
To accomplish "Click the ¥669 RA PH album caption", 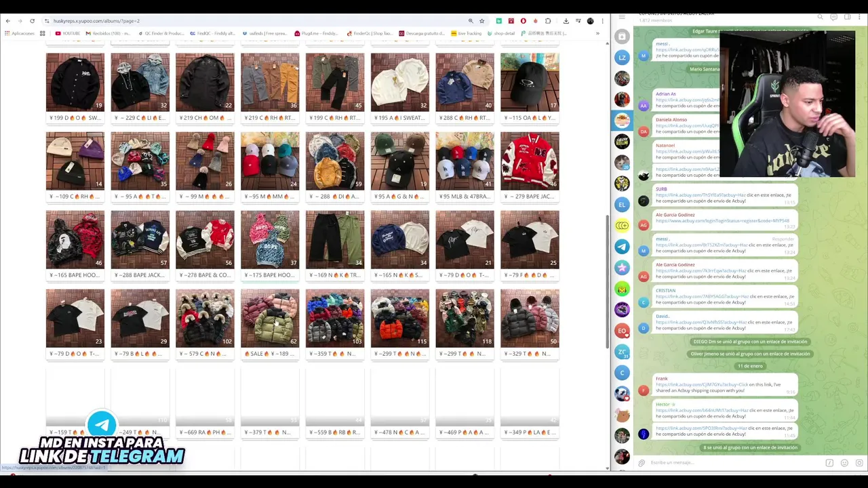I will pyautogui.click(x=205, y=432).
